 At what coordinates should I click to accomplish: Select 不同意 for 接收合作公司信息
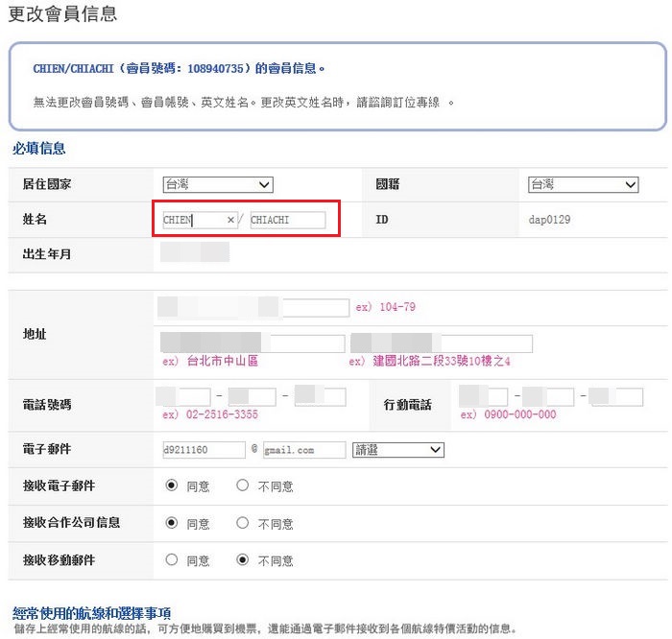pos(243,523)
